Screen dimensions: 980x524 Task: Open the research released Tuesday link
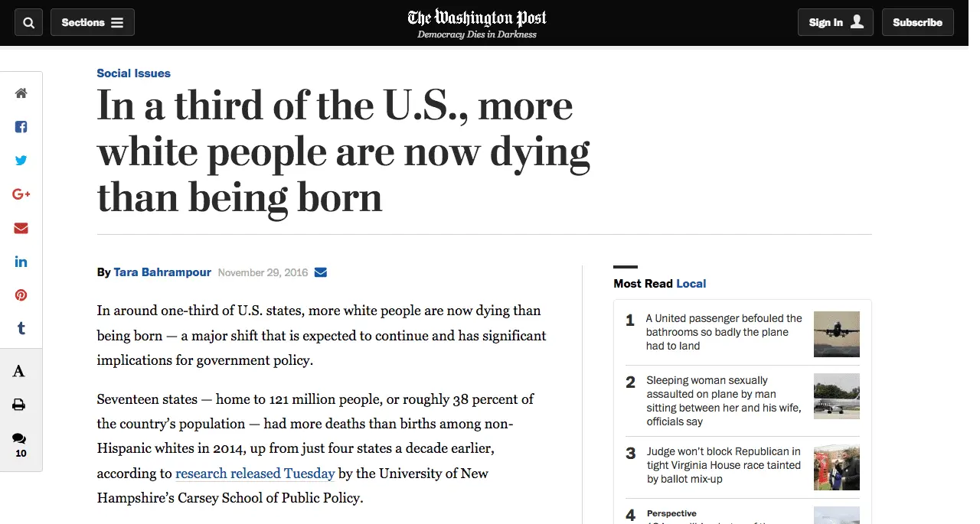point(255,474)
